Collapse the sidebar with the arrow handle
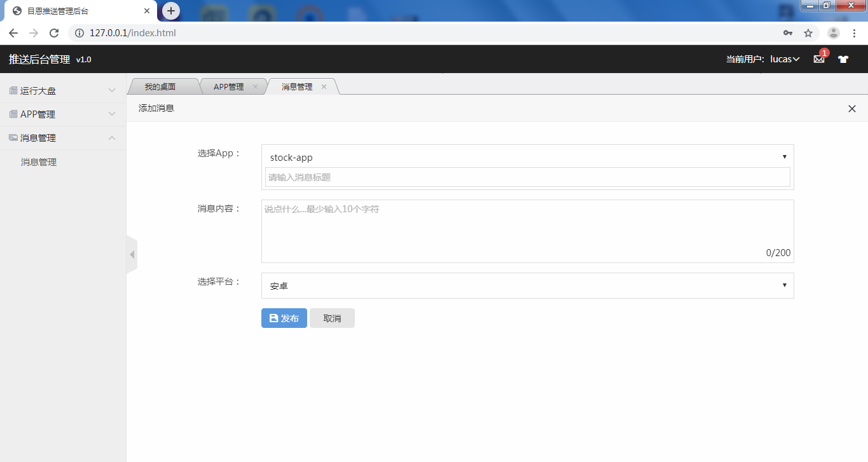The height and width of the screenshot is (462, 868). point(132,254)
